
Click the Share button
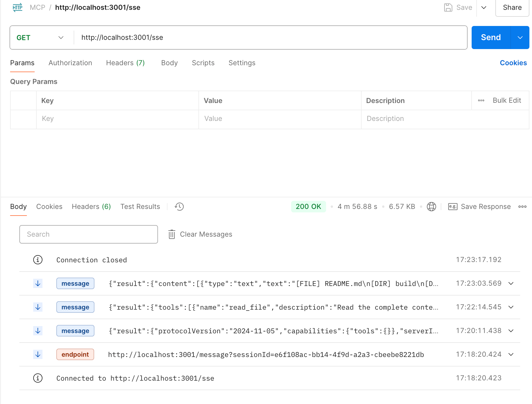tap(512, 8)
